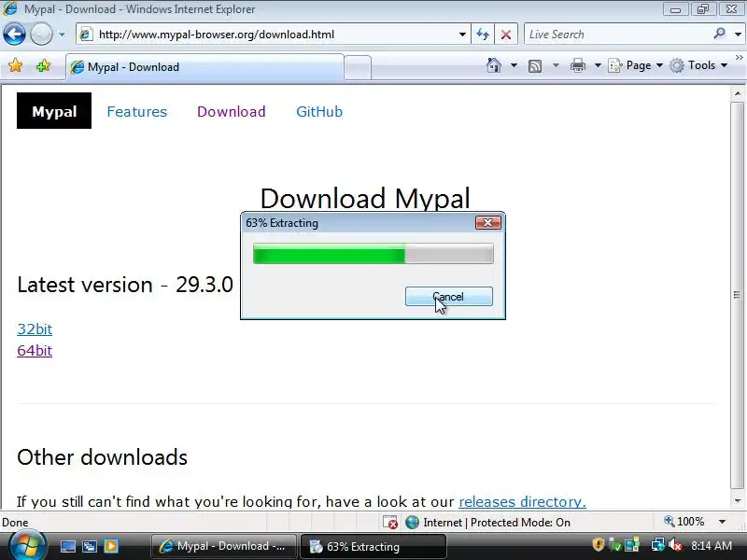Launch Windows Media Player quick launch icon

point(111,546)
